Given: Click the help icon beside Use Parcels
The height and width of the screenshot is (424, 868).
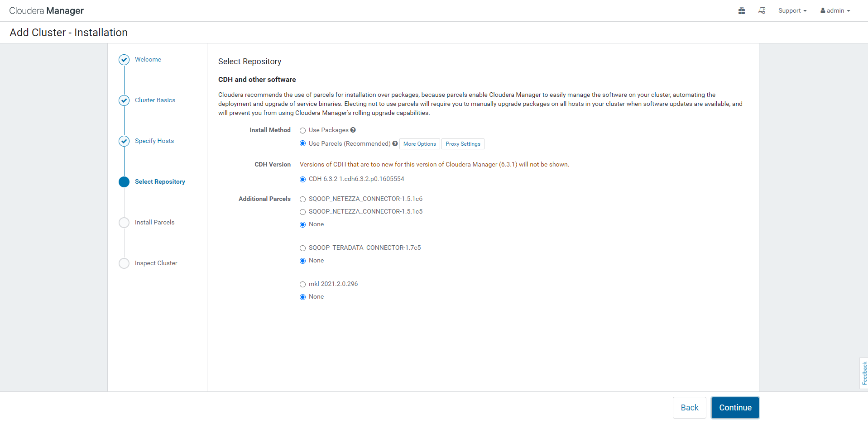Looking at the screenshot, I should pyautogui.click(x=395, y=144).
